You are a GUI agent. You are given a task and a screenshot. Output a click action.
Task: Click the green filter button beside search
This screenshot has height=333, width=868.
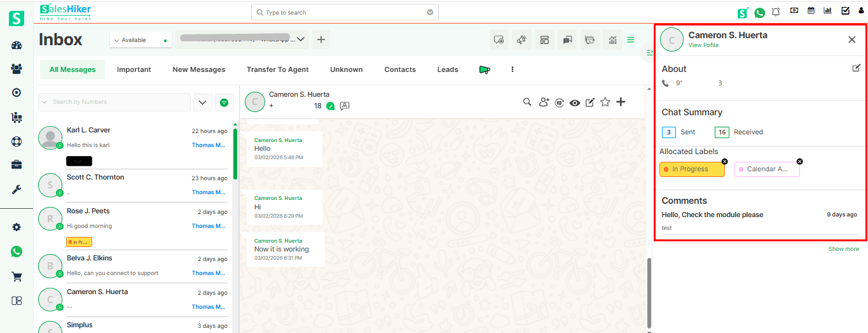(224, 102)
